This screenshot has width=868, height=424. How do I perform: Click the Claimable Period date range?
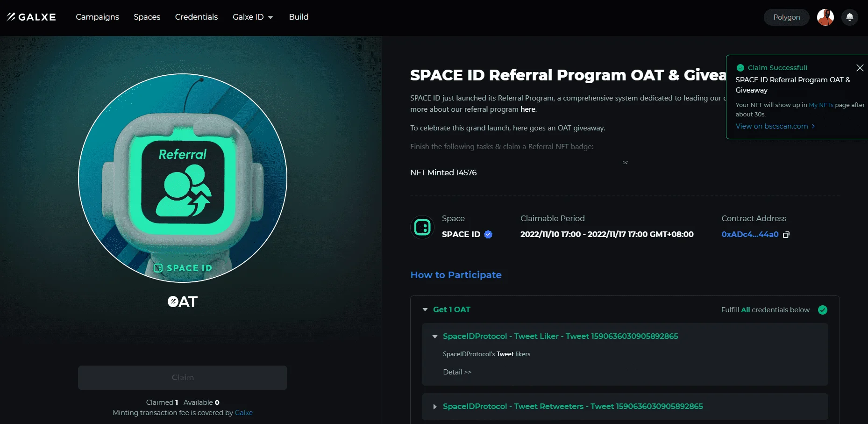(x=607, y=235)
